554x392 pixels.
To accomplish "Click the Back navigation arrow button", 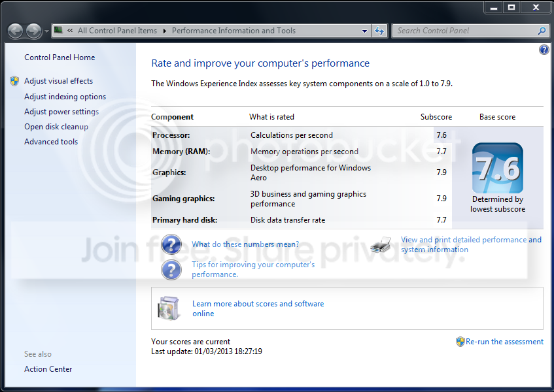I will [x=15, y=31].
